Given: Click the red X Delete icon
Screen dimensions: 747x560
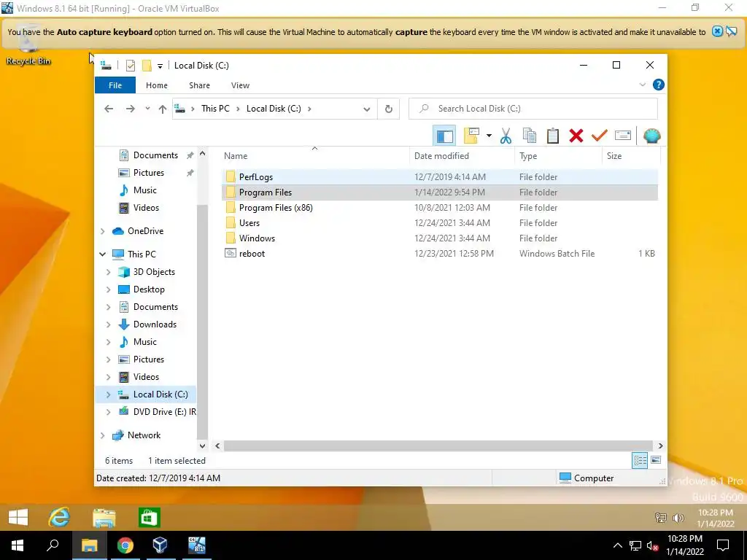Looking at the screenshot, I should (x=576, y=136).
